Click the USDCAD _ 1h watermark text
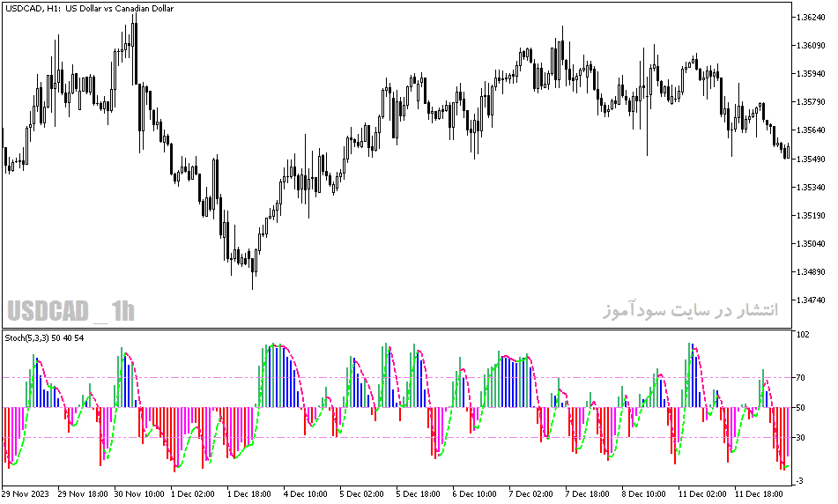This screenshot has width=838, height=504. pyautogui.click(x=70, y=310)
